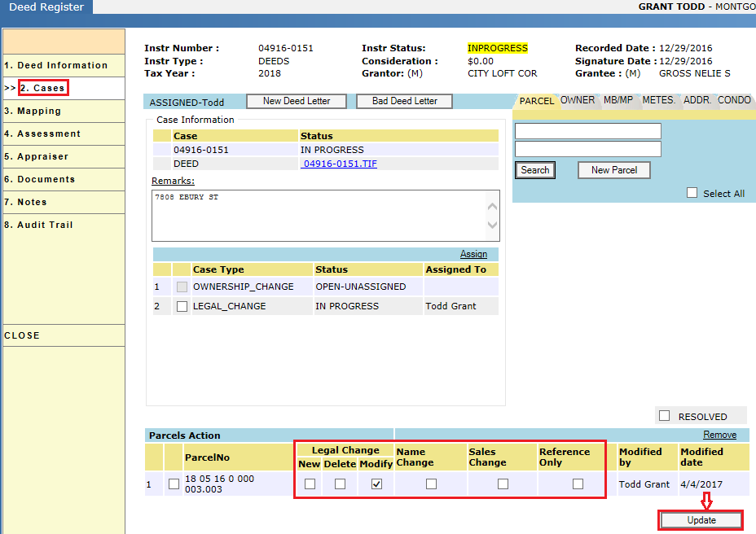Viewport: 756px width, 534px height.
Task: Open the 04916-0151.TIF deed link
Action: click(x=339, y=164)
